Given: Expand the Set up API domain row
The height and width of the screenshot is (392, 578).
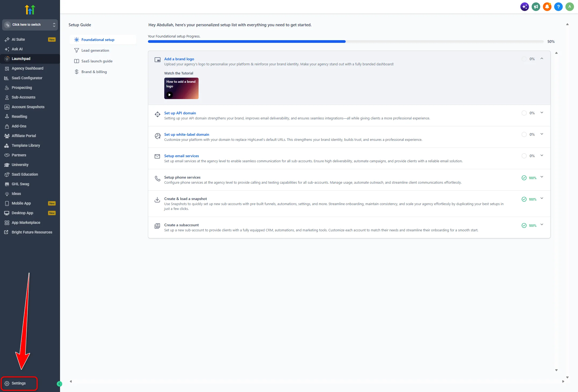Looking at the screenshot, I should point(542,112).
